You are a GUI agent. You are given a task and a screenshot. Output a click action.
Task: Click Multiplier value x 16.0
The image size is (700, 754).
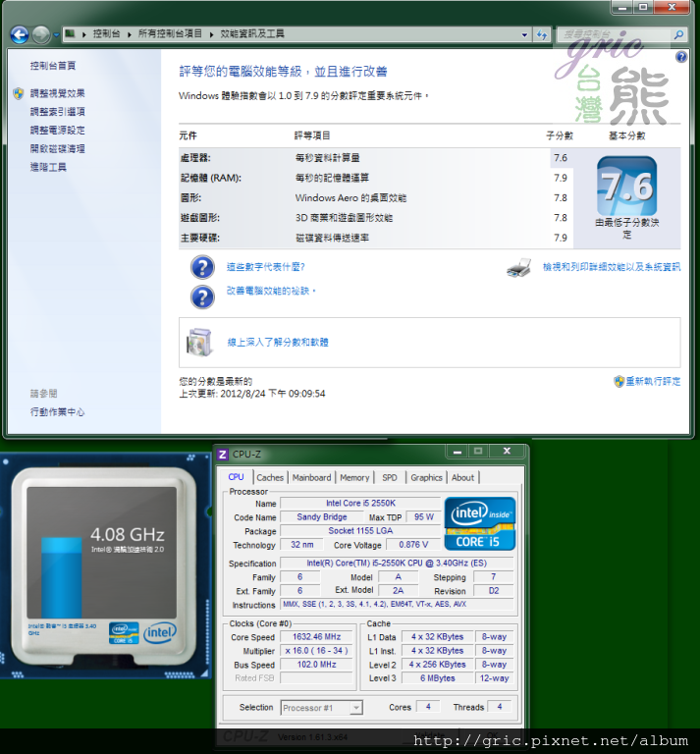click(x=317, y=651)
